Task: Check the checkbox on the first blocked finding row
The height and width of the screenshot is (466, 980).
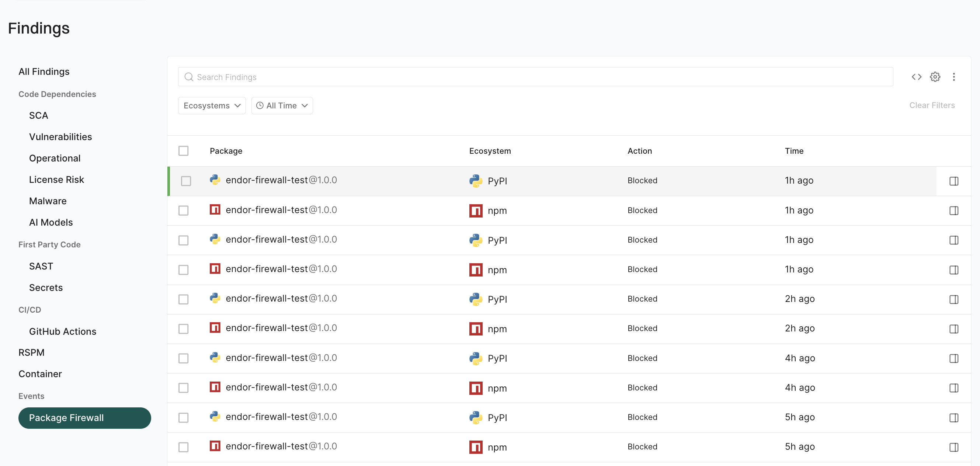Action: [x=186, y=181]
